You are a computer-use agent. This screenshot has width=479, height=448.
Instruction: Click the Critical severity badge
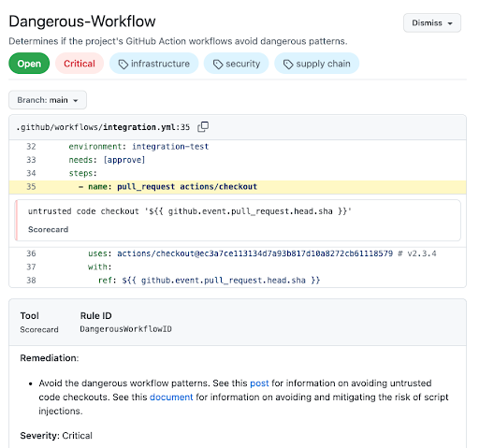(x=80, y=64)
